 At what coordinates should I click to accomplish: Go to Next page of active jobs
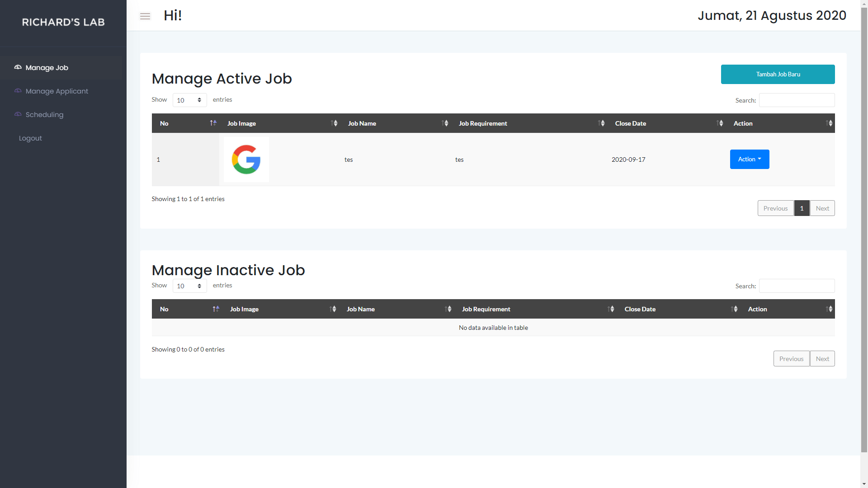coord(822,208)
